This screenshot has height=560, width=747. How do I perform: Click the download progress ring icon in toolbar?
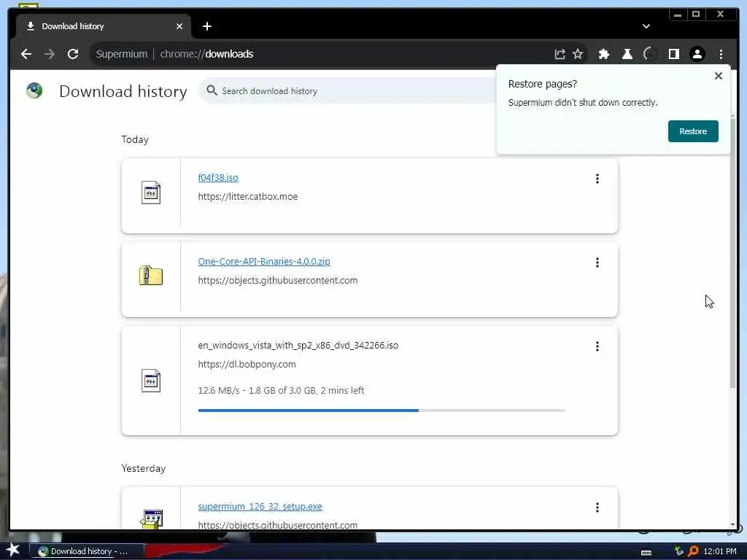(x=650, y=54)
